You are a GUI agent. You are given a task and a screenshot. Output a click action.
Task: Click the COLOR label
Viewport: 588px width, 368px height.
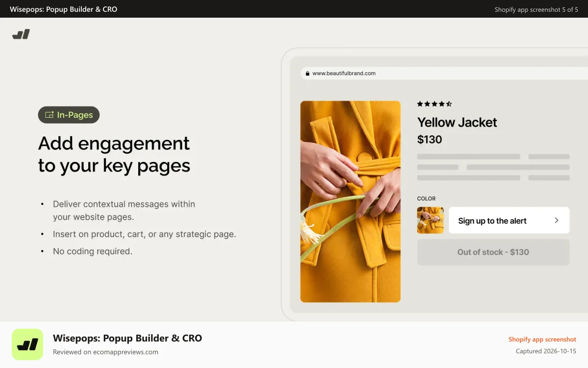pyautogui.click(x=426, y=199)
